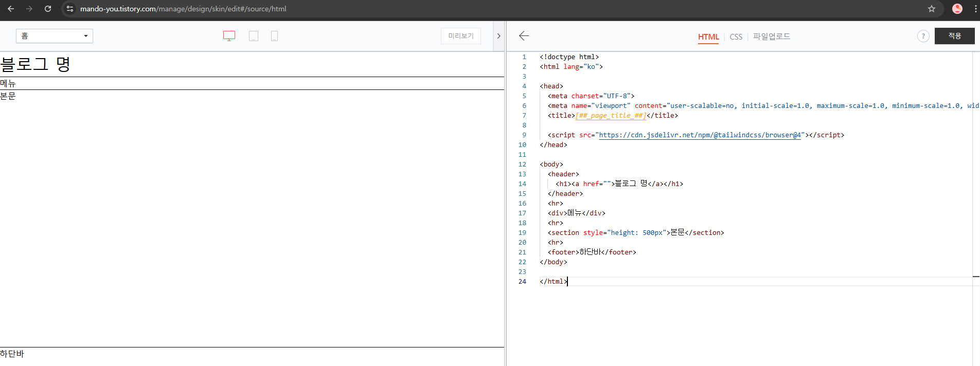Click the 블로그 명 heading link in preview
Image resolution: width=980 pixels, height=366 pixels.
35,64
